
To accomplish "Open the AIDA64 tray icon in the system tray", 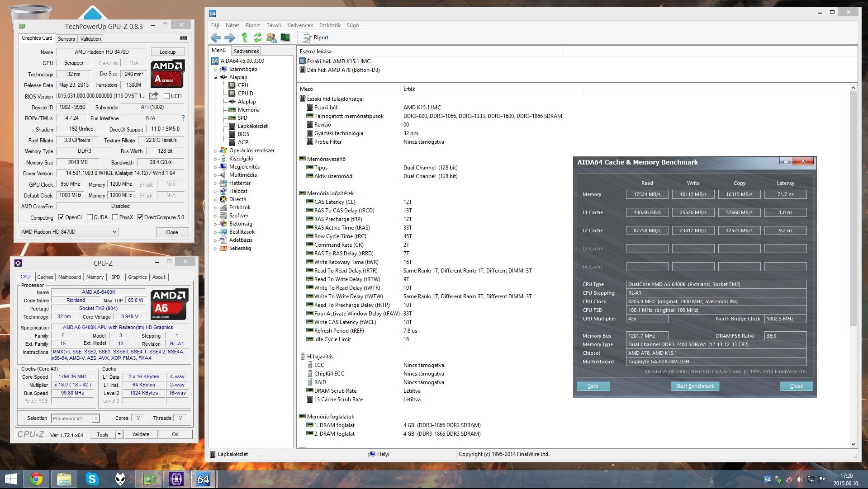I will (x=768, y=480).
